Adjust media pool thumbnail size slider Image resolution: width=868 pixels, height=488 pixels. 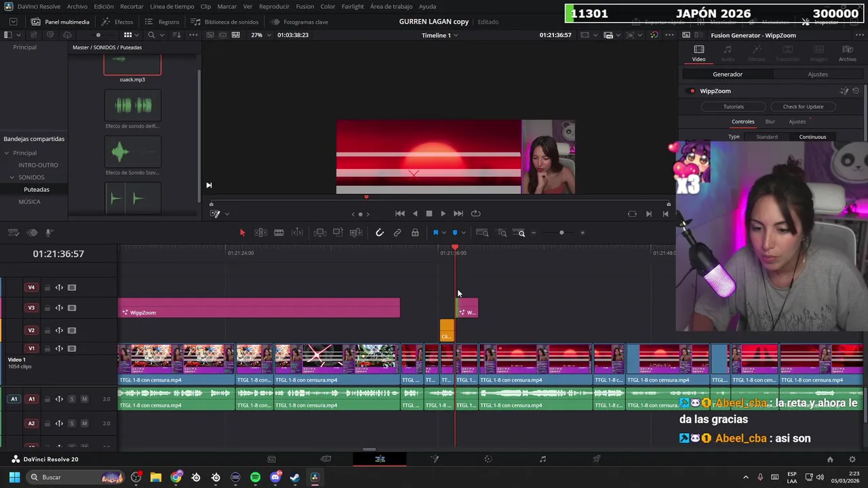[x=98, y=35]
